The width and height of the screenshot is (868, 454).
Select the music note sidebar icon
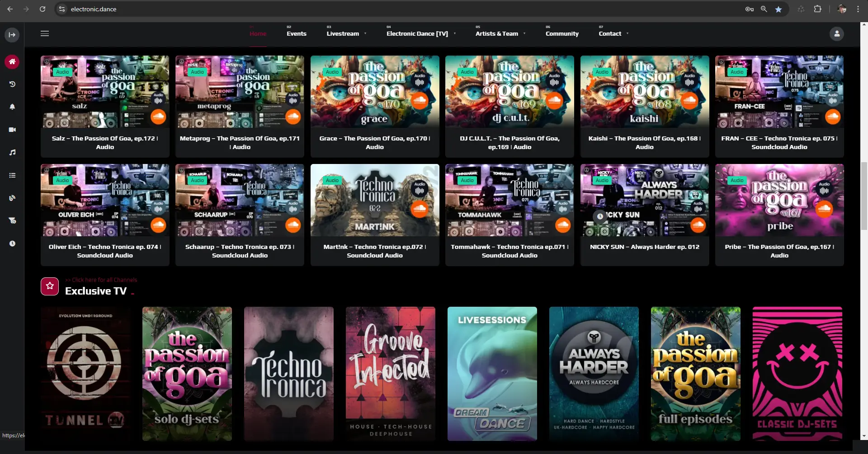coord(12,152)
